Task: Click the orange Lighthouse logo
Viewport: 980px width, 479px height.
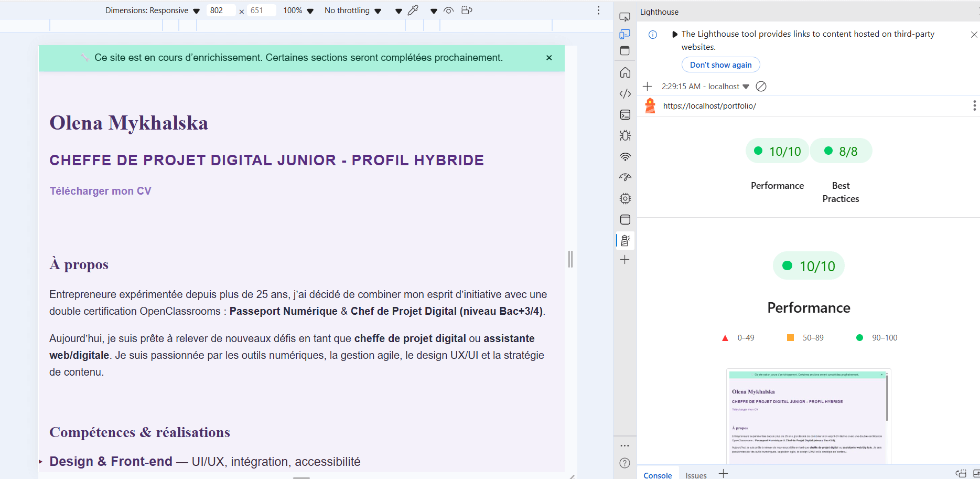Action: click(x=650, y=105)
